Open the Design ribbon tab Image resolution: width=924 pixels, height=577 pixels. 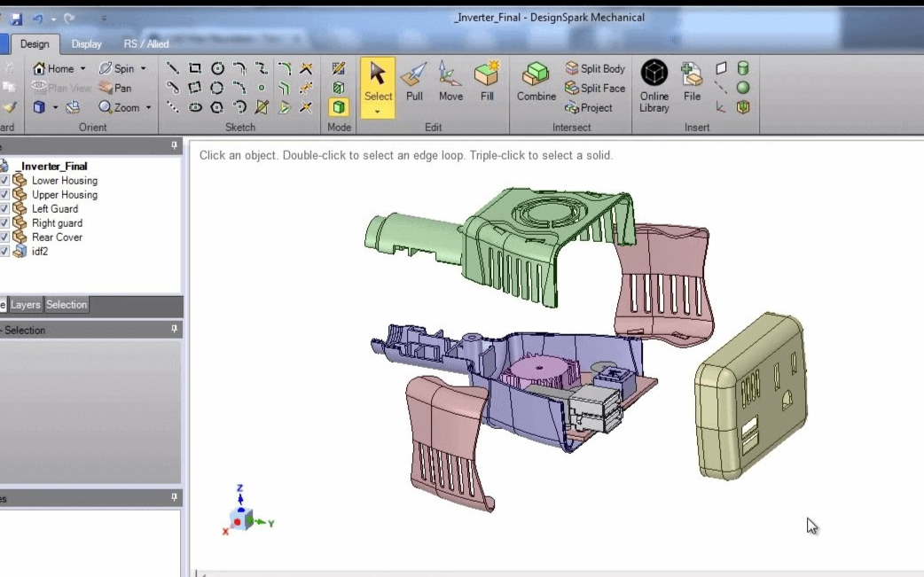35,44
